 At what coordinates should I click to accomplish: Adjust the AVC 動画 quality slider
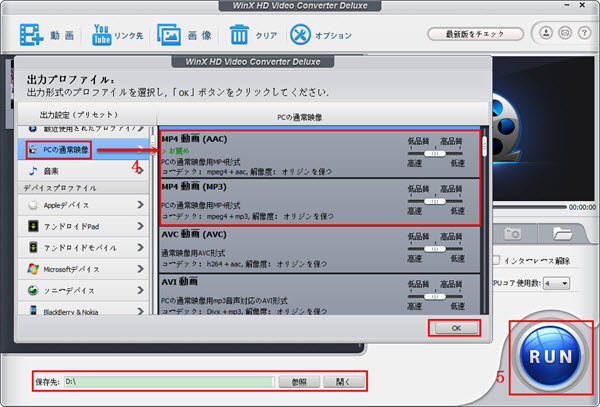pyautogui.click(x=435, y=249)
